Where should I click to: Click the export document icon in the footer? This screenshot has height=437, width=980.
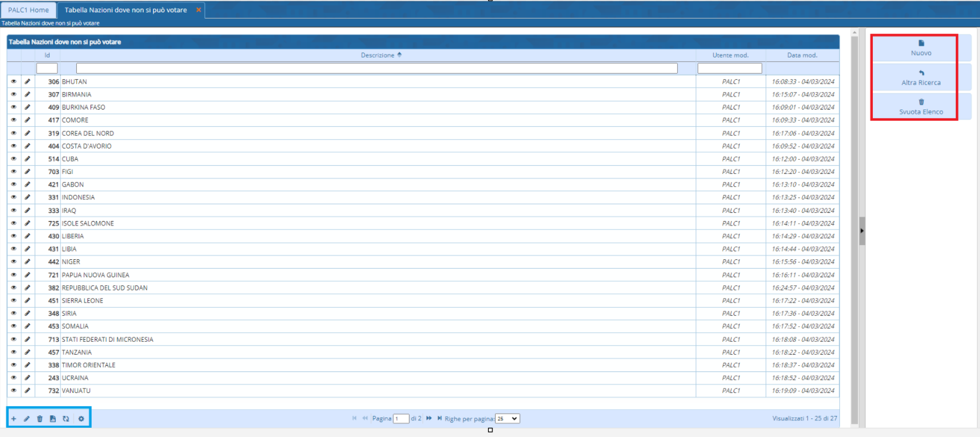click(x=53, y=419)
